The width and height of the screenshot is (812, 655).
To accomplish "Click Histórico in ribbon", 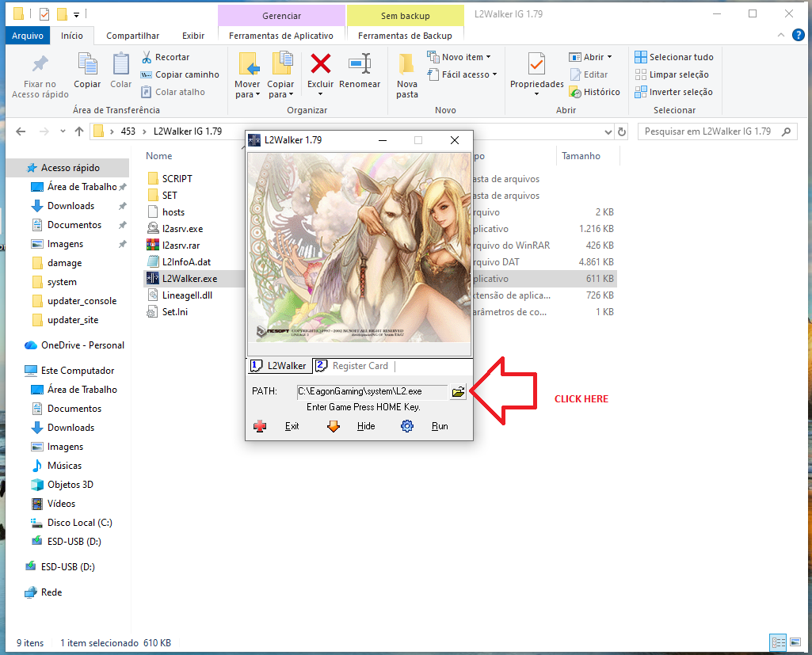I will pos(594,92).
